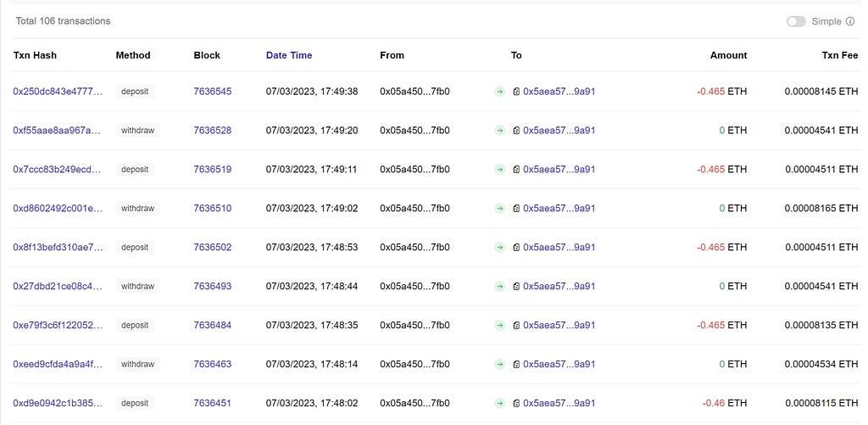The height and width of the screenshot is (425, 868).
Task: Click green arrow icon in block 7636519 row
Action: tap(500, 170)
